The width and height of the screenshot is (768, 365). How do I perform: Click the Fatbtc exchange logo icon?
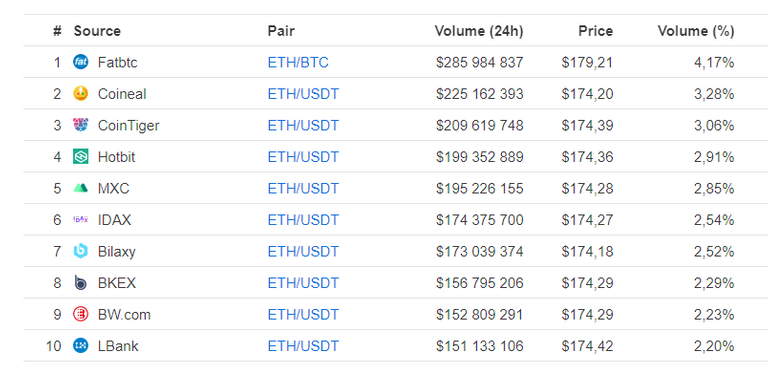point(81,62)
